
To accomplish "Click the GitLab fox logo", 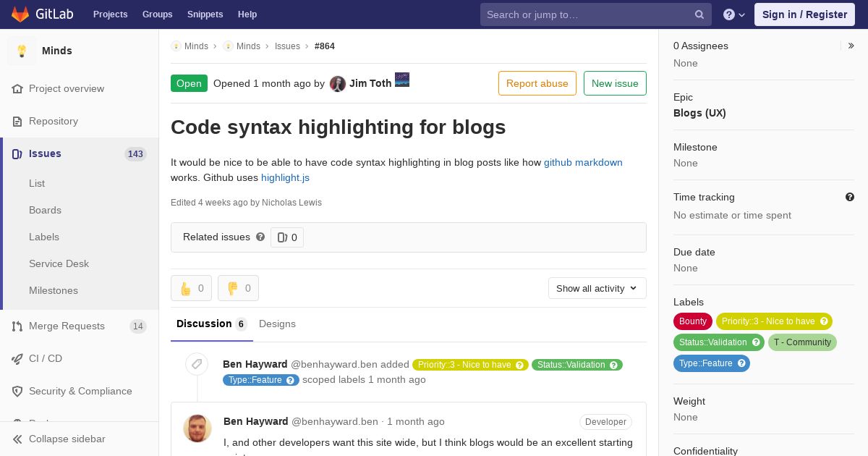I will click(20, 14).
